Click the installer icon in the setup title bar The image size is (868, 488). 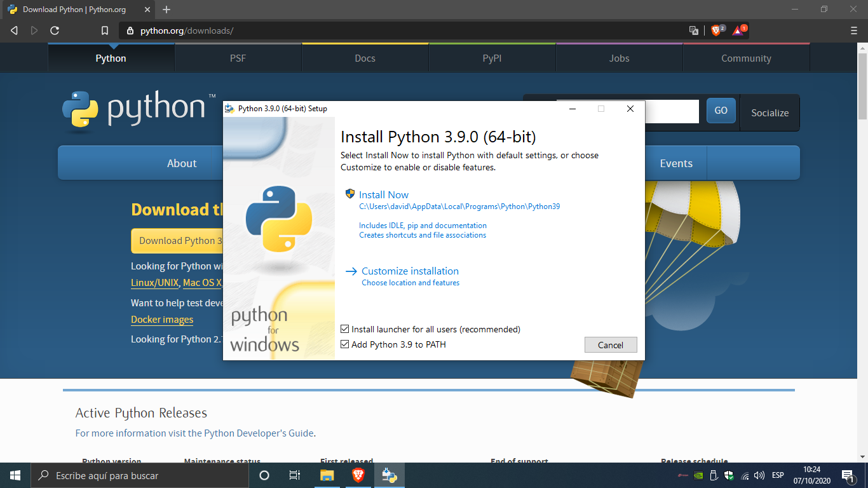point(229,109)
